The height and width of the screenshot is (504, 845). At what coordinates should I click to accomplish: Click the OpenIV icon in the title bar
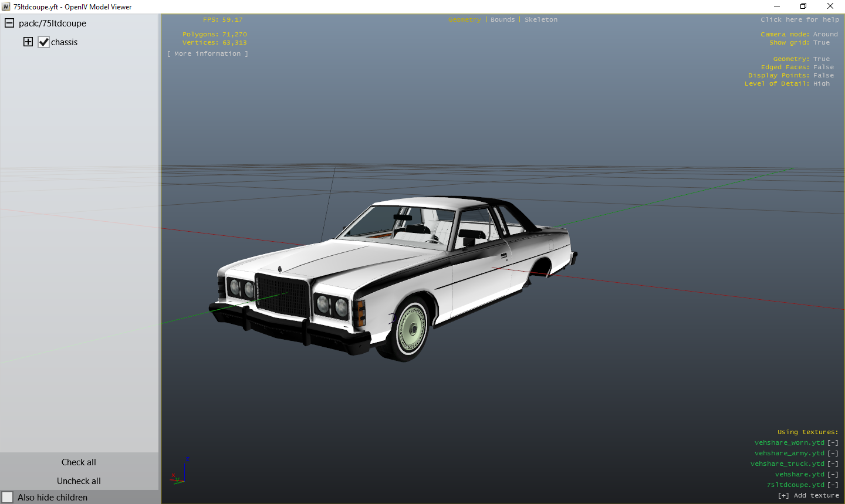tap(6, 6)
